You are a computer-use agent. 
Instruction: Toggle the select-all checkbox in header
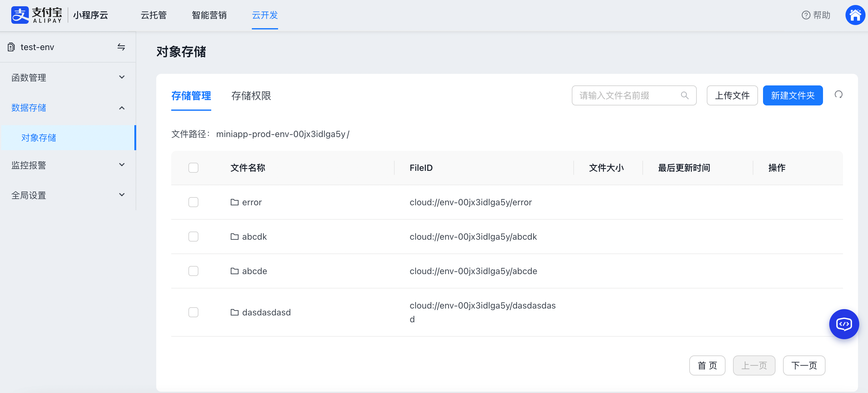pos(193,168)
